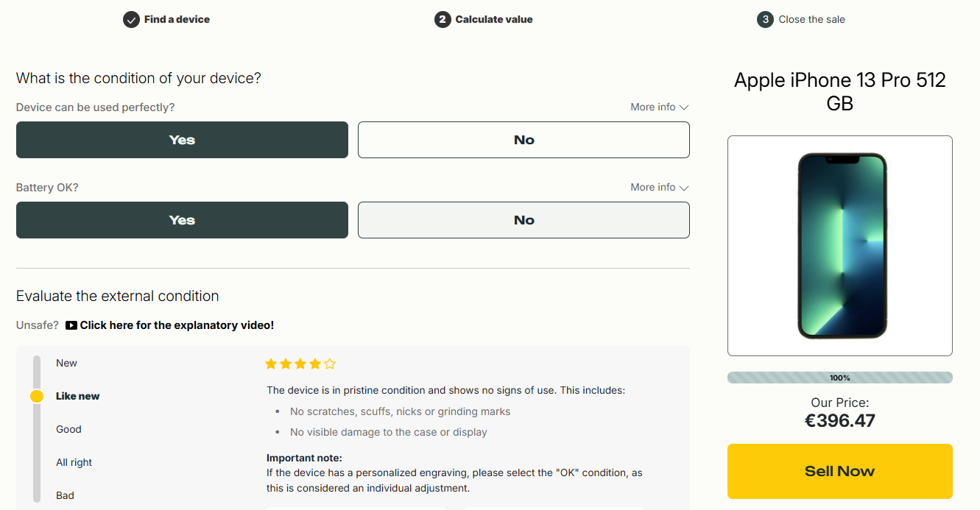Select the Good condition level
The image size is (980, 510).
coord(68,430)
